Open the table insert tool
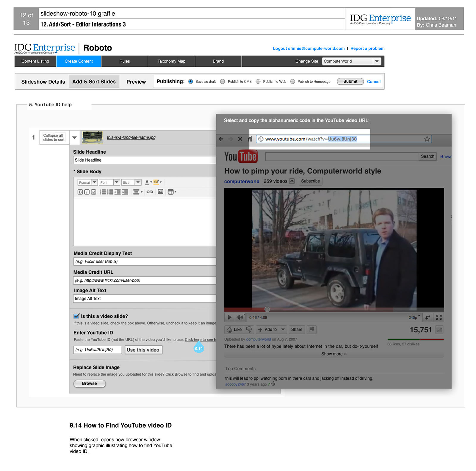The width and height of the screenshot is (476, 471). [x=172, y=192]
